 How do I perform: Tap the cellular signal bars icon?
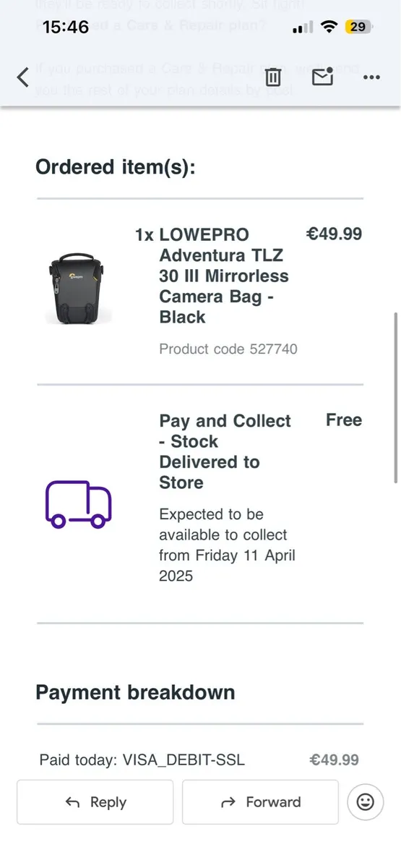304,27
